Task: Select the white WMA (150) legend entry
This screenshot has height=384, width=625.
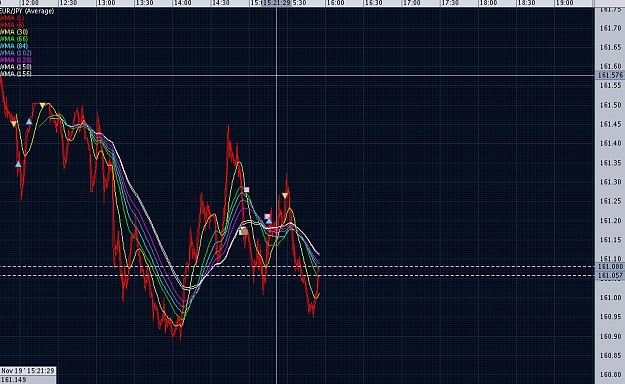Action: 16,67
